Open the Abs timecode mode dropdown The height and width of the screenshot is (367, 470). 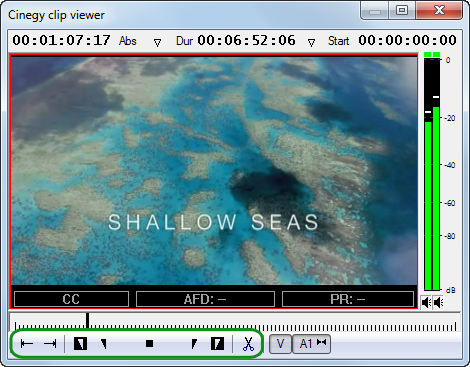157,42
